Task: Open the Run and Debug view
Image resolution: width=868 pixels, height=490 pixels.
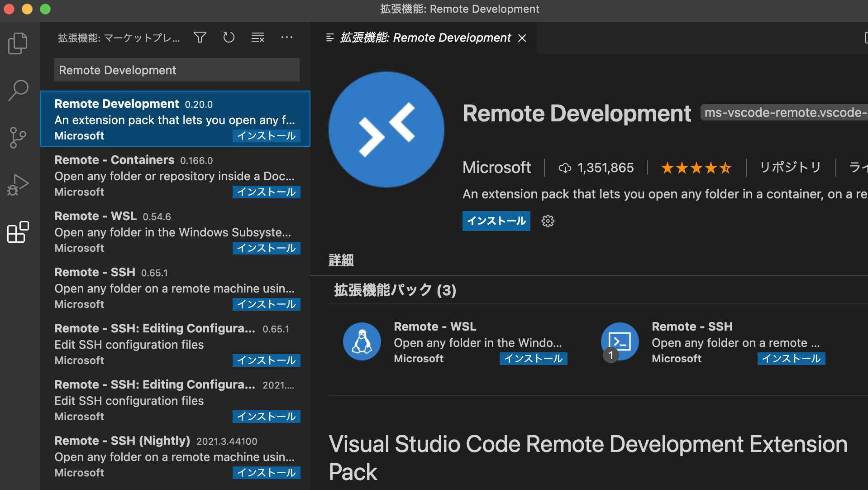Action: point(18,185)
